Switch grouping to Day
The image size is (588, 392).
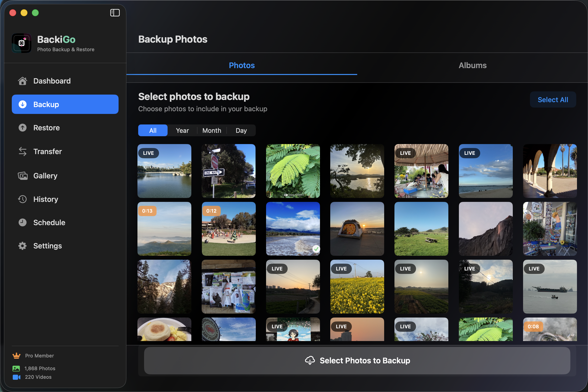tap(241, 131)
